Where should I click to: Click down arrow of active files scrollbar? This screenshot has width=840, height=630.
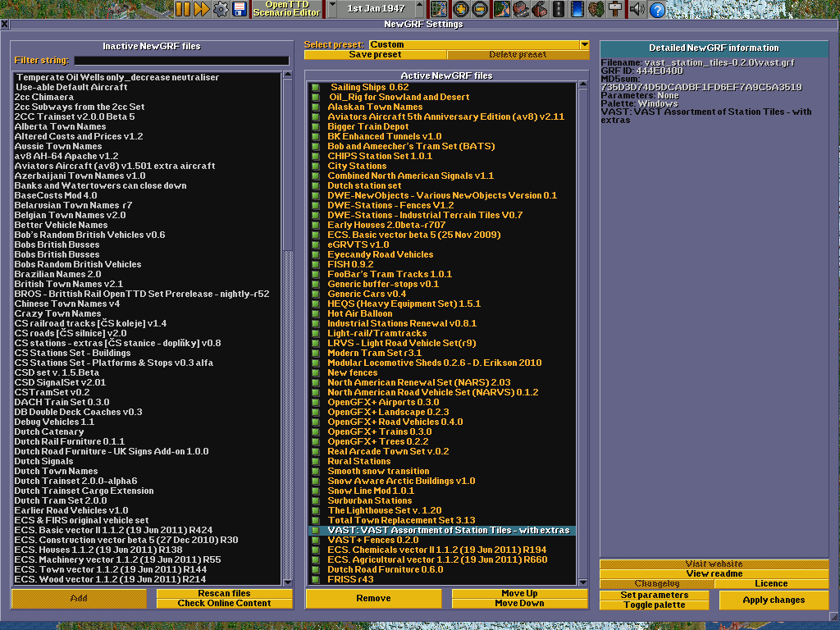[x=583, y=582]
